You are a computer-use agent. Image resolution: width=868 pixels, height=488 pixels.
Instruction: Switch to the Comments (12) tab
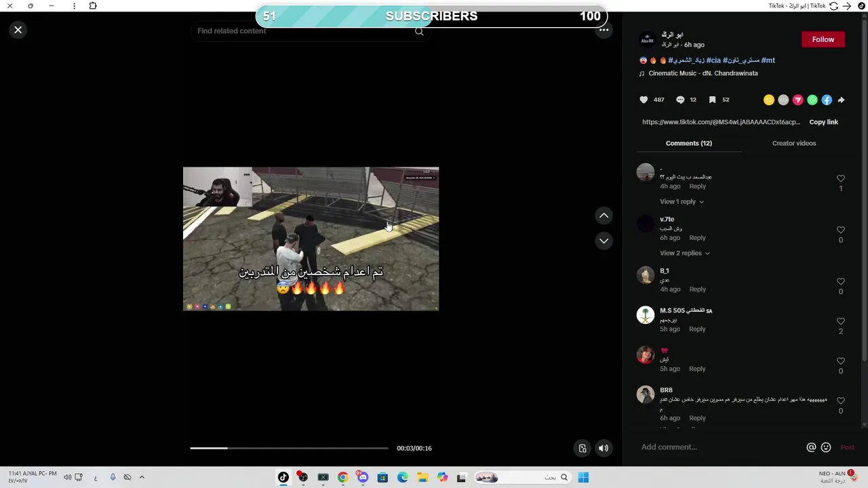[x=688, y=143]
